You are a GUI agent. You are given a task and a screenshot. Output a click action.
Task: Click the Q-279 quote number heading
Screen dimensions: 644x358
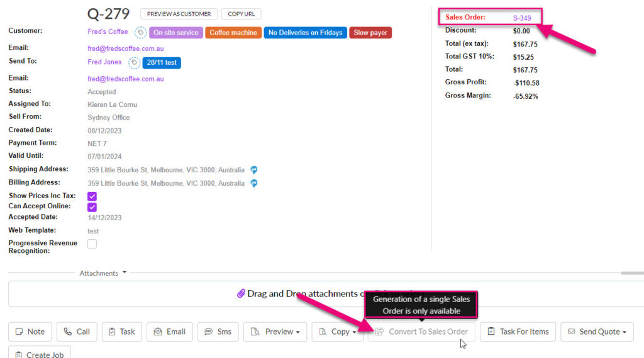coord(108,14)
